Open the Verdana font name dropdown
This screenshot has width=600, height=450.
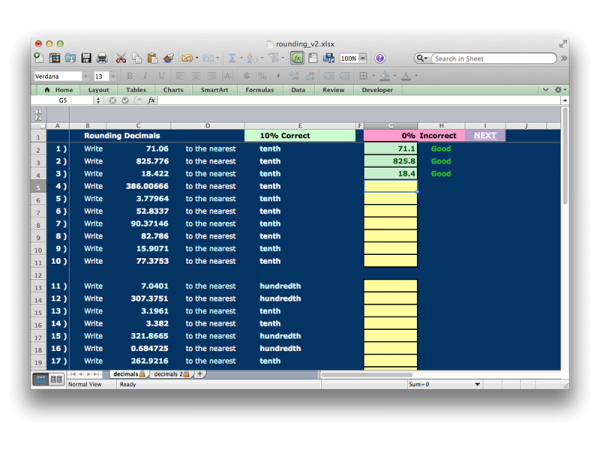pyautogui.click(x=86, y=76)
